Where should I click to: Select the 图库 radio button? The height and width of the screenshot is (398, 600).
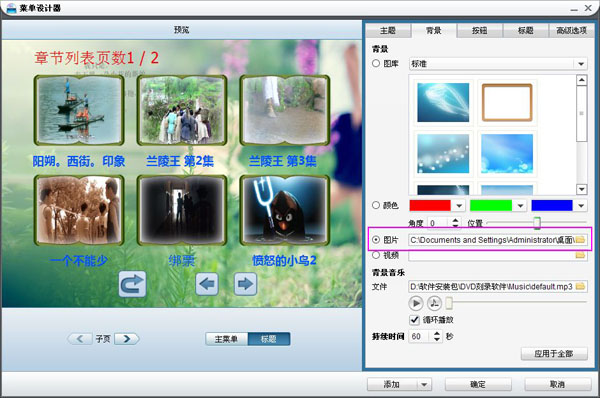[376, 64]
